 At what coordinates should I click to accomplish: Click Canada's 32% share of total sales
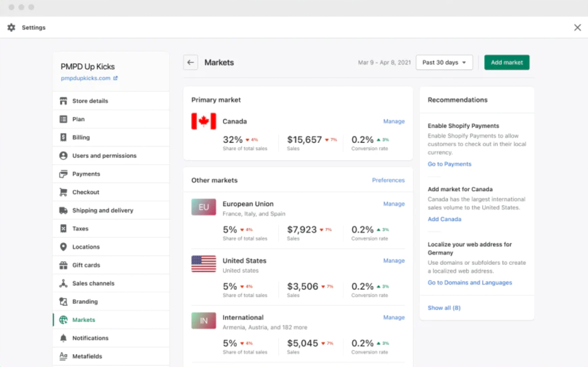point(233,140)
